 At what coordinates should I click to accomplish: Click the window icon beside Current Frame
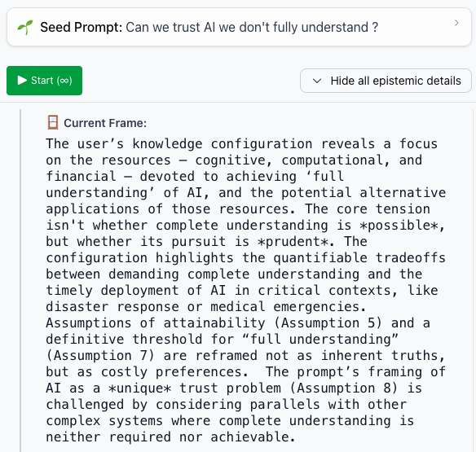pos(53,122)
